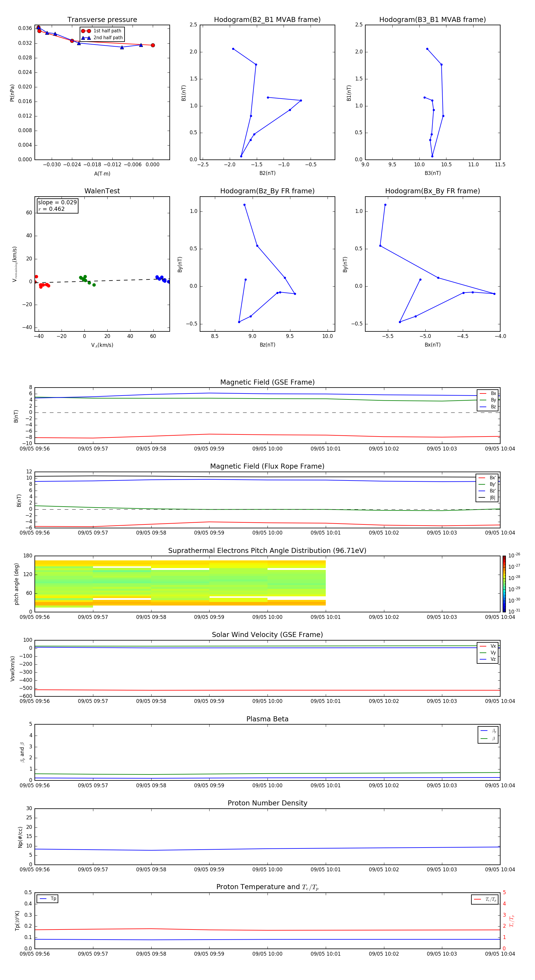Click 'Bz(nT)' x-axis label

click(x=267, y=345)
